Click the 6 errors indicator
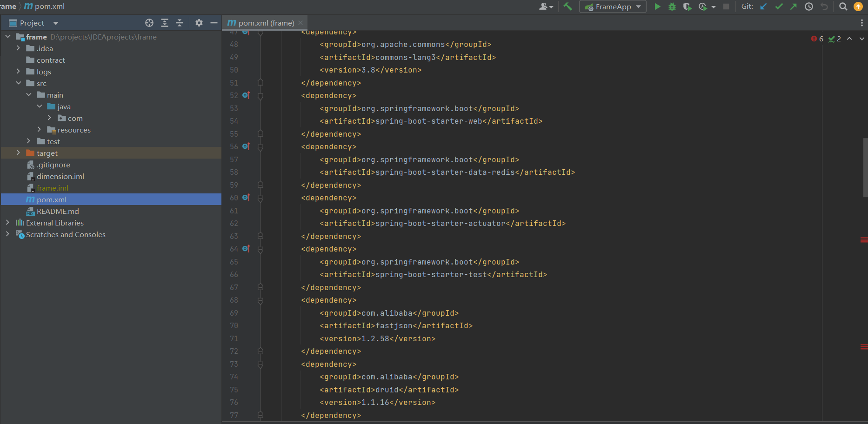This screenshot has width=868, height=424. pos(817,39)
